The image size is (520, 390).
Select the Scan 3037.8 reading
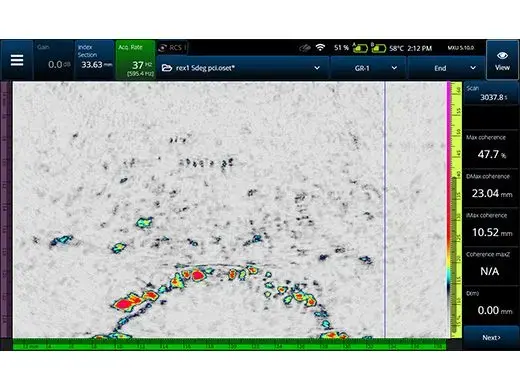[491, 93]
